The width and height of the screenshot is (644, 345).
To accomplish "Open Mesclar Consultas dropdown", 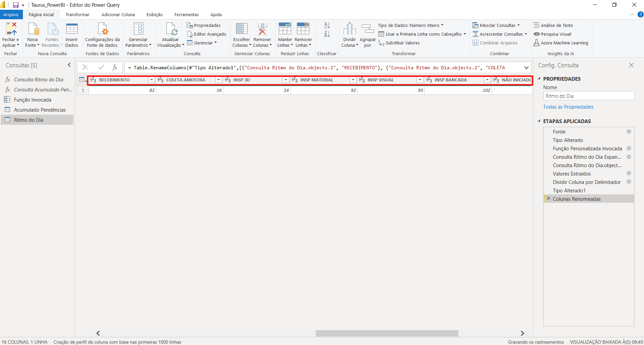I will (496, 25).
